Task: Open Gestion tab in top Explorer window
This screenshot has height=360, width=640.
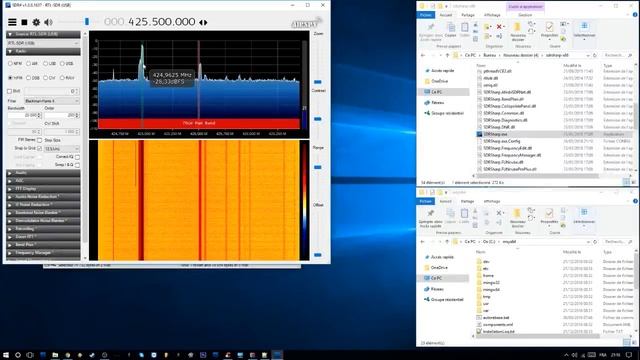Action: click(525, 15)
